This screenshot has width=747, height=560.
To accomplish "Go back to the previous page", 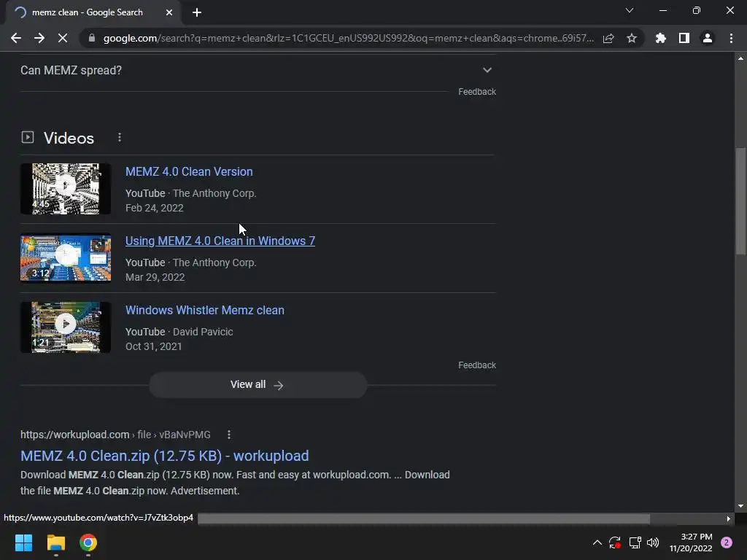I will 16,38.
